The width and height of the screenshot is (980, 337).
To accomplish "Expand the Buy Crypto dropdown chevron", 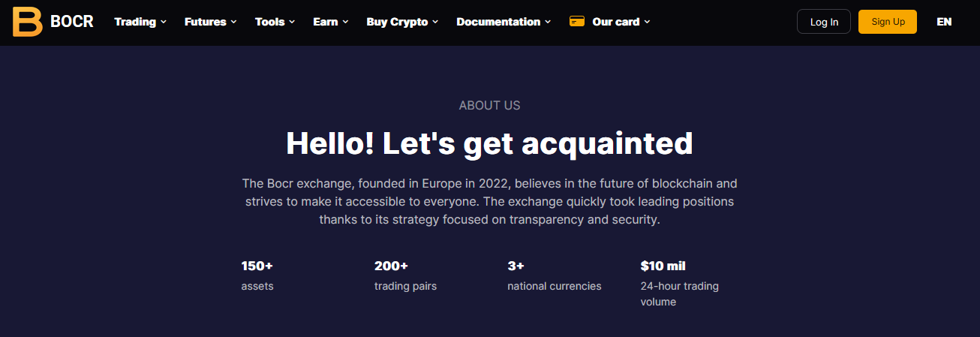I will point(435,23).
